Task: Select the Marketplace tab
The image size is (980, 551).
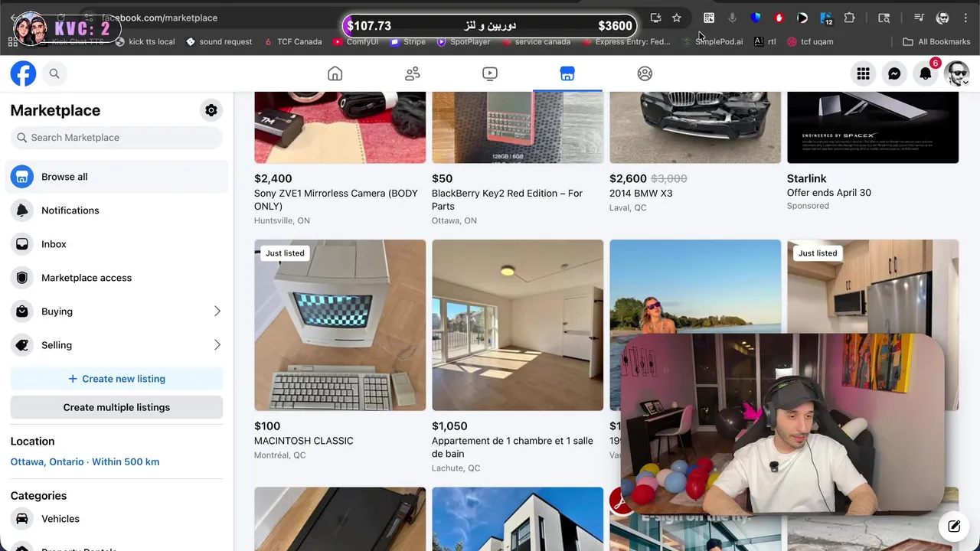Action: (567, 73)
